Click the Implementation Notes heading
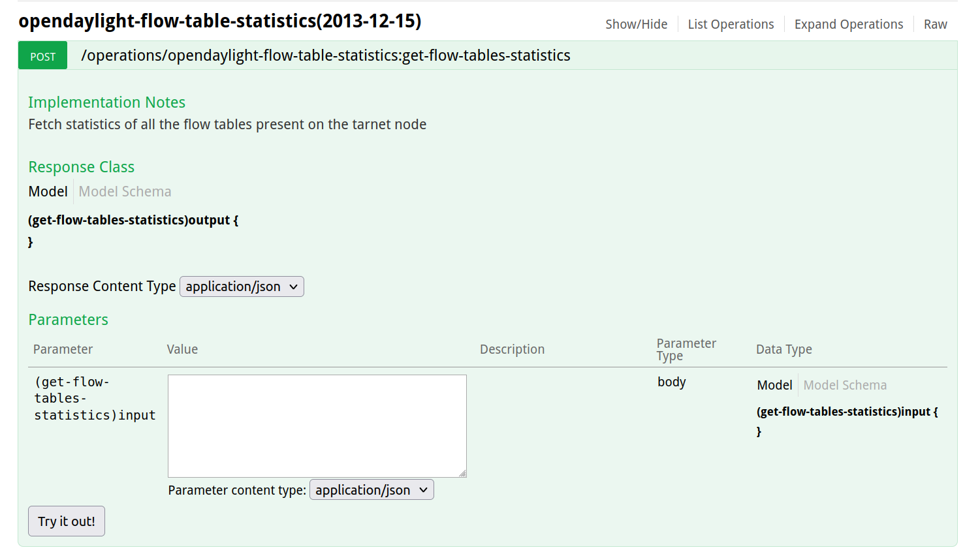 pyautogui.click(x=106, y=102)
